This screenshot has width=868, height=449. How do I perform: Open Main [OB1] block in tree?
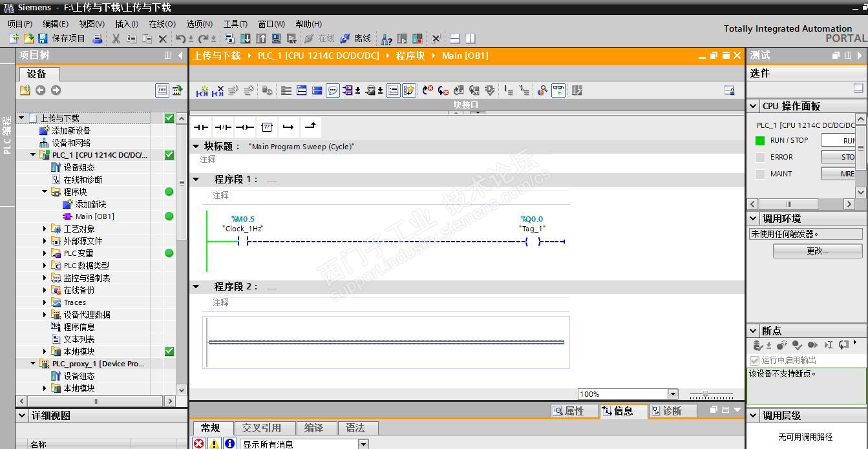pyautogui.click(x=94, y=216)
